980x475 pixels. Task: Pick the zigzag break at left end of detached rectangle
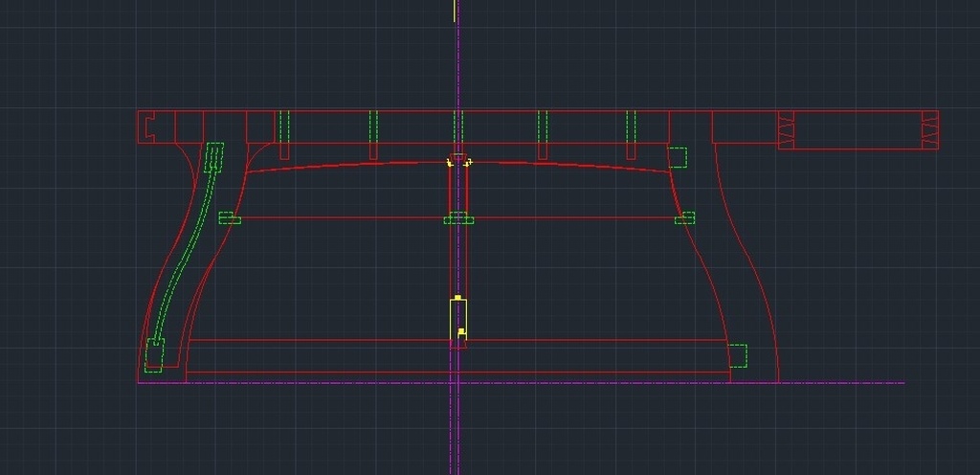point(786,130)
